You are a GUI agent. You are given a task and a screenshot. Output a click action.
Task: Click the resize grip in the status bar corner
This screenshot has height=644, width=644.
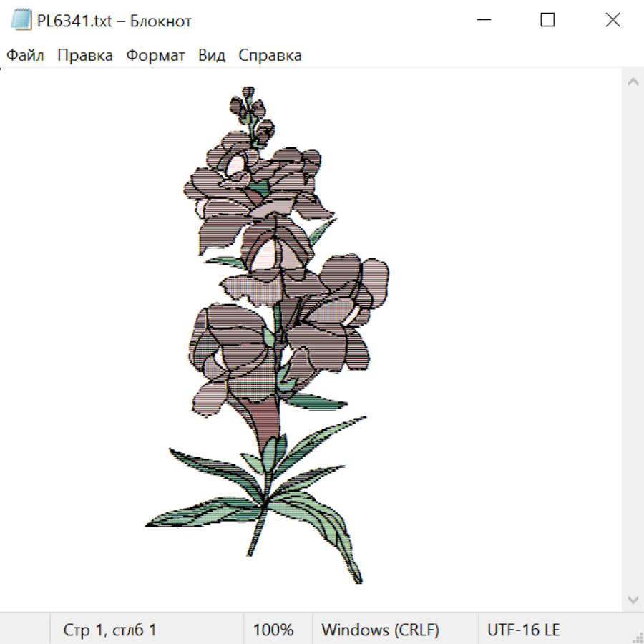(637, 637)
